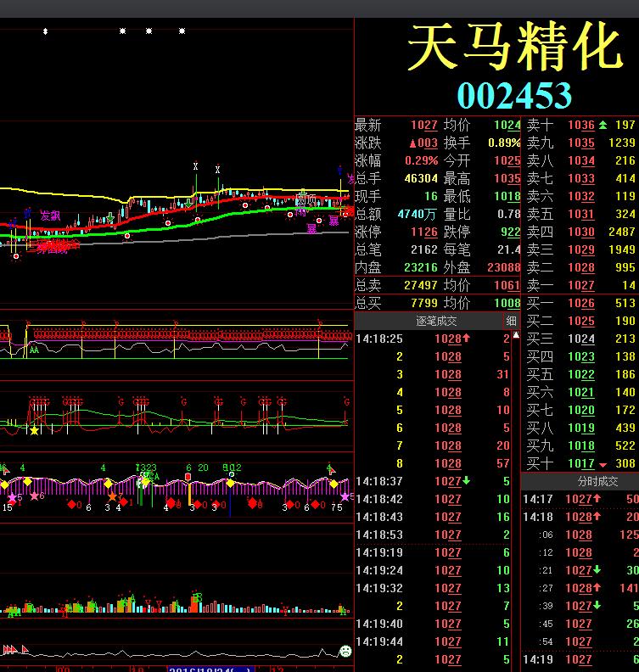
Task: Open the 细 detail button
Action: [x=512, y=321]
